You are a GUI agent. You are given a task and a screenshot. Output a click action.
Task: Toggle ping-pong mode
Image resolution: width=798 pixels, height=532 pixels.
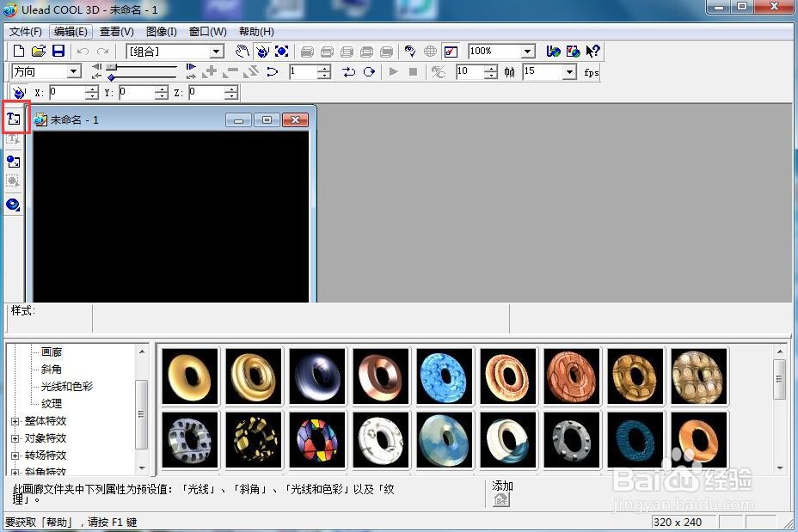(348, 71)
